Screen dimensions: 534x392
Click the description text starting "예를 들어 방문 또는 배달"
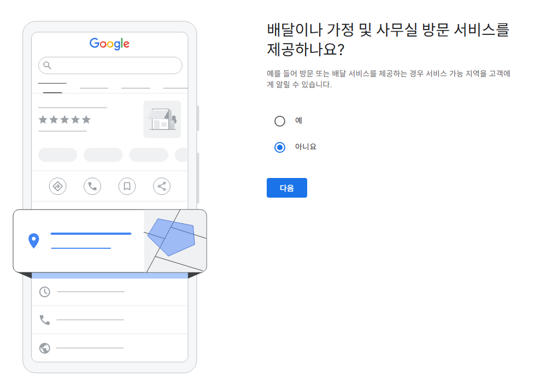pos(388,79)
